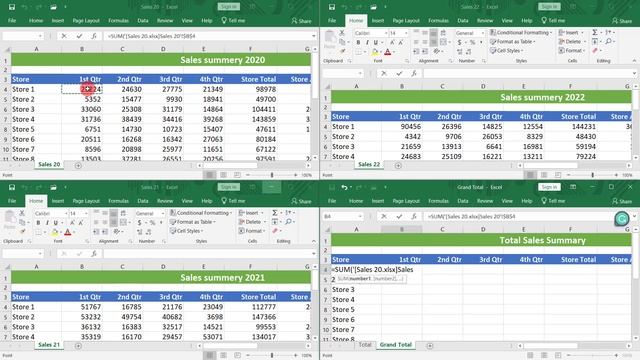Open font name dropdown in Sales 22 ribbon
Screen dimensions: 640x360
coord(386,33)
